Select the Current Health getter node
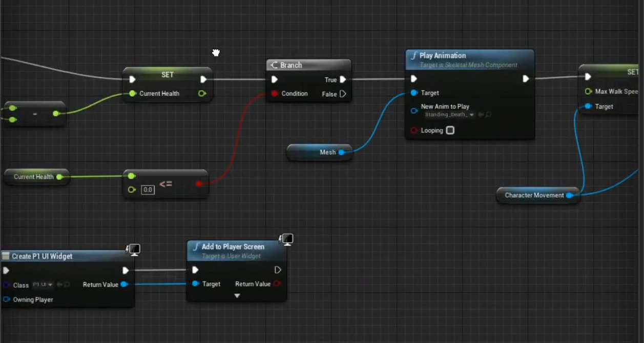 (x=36, y=177)
